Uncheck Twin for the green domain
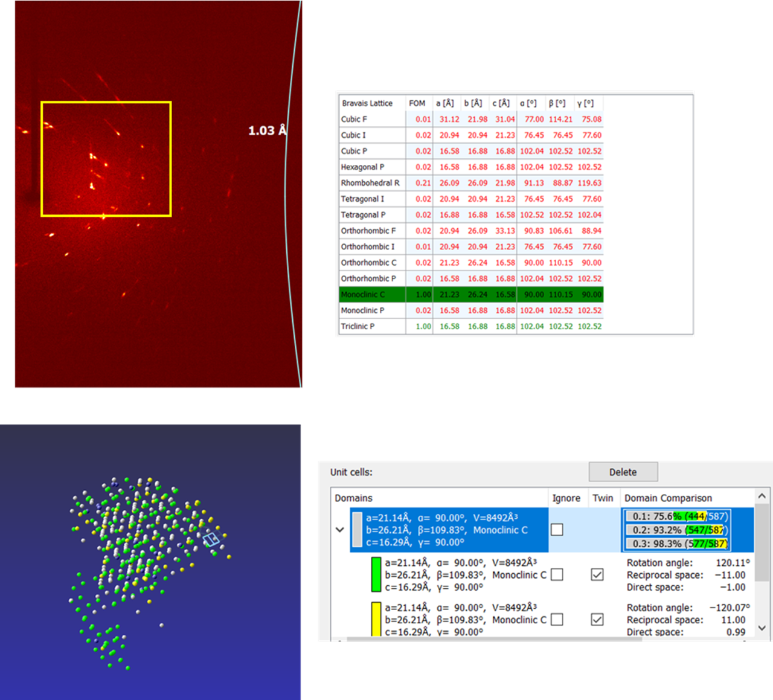 [597, 574]
